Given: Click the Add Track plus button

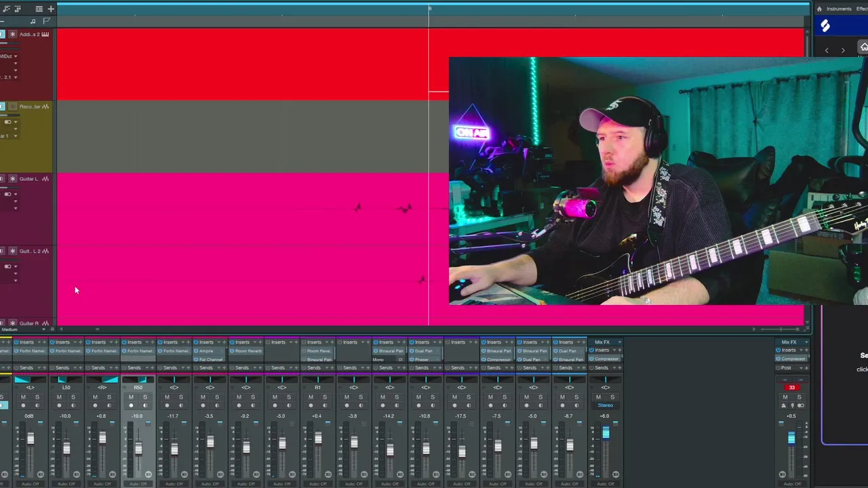Looking at the screenshot, I should (51, 9).
